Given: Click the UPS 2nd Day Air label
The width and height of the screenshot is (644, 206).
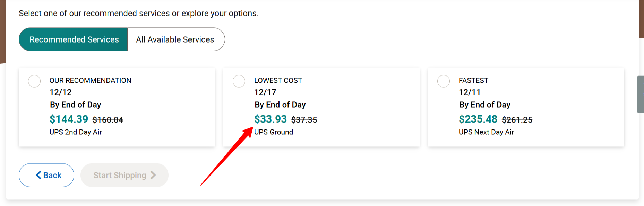Looking at the screenshot, I should click(76, 132).
